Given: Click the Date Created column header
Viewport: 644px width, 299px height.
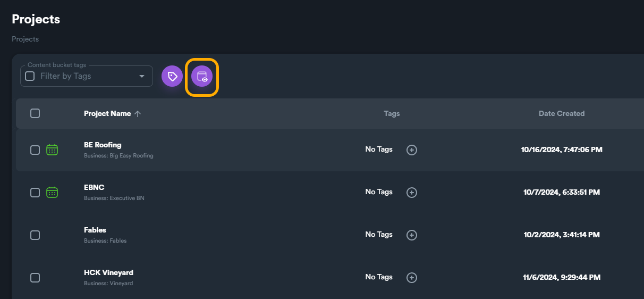Looking at the screenshot, I should point(561,113).
